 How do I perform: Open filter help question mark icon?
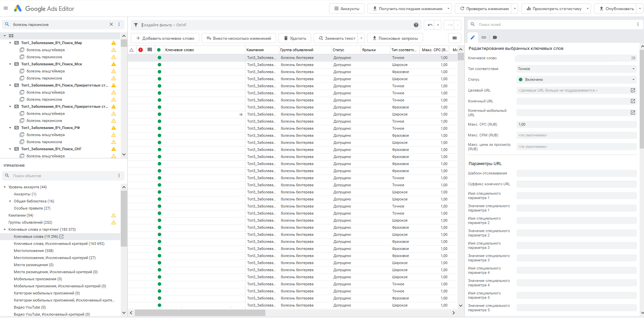coord(416,25)
